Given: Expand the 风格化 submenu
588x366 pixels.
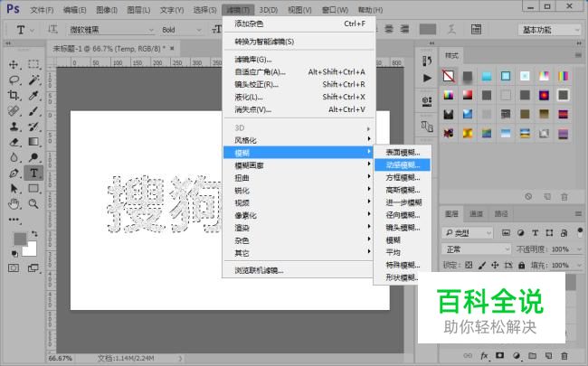Looking at the screenshot, I should (x=299, y=140).
